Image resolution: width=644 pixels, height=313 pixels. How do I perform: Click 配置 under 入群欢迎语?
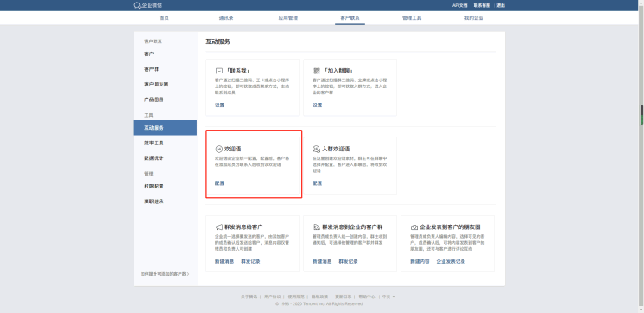point(318,183)
